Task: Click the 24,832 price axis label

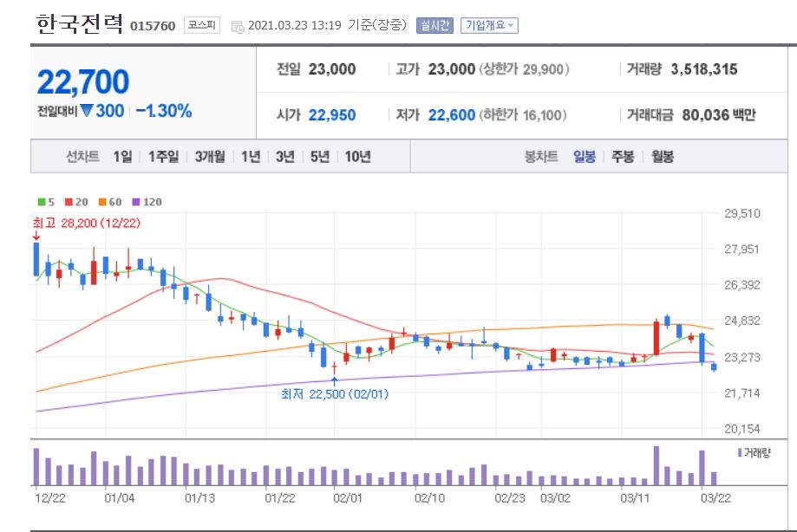Action: click(742, 321)
